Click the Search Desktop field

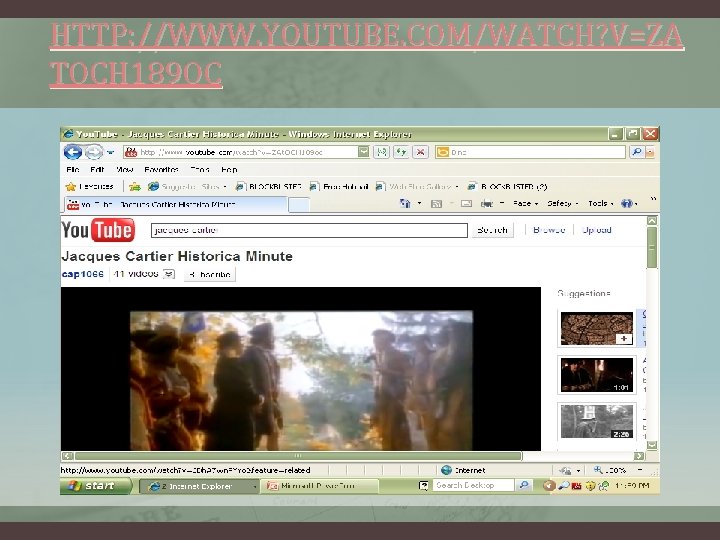pos(473,485)
